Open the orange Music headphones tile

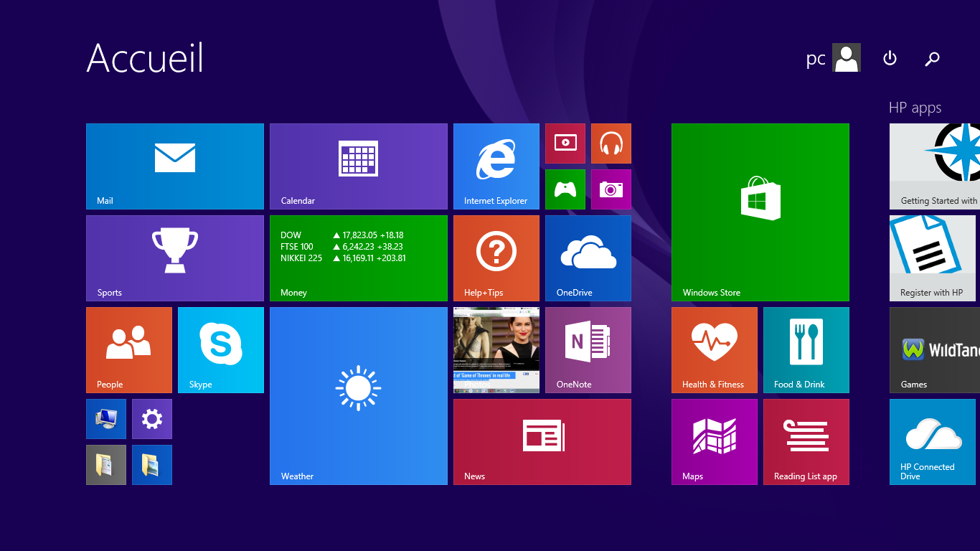tap(611, 143)
